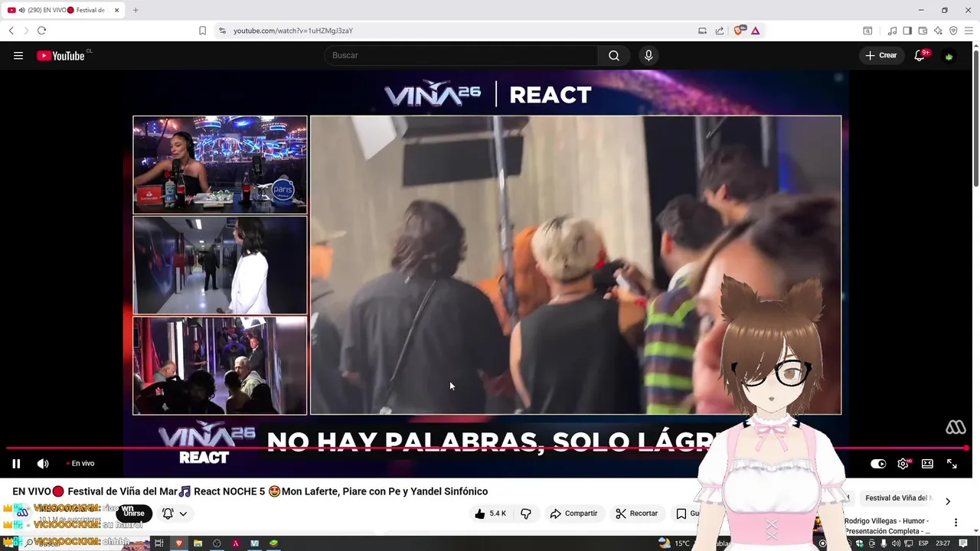This screenshot has height=551, width=980.
Task: Open Brave Shields lion icon
Action: tap(739, 31)
